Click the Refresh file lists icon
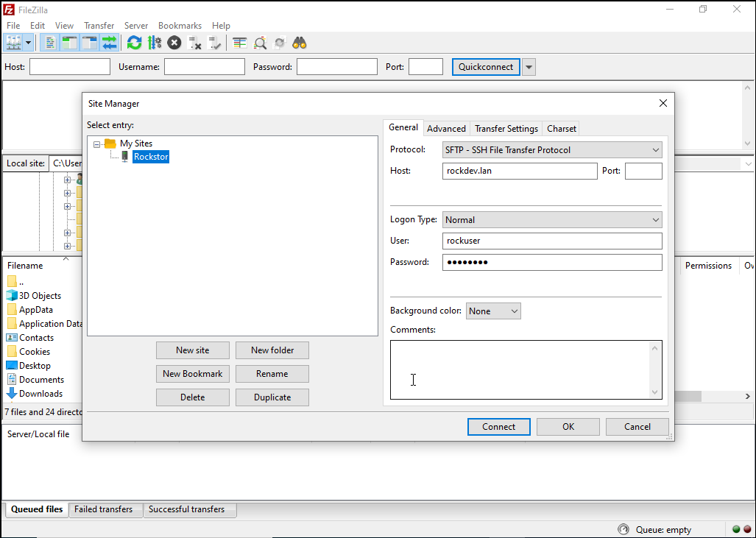 point(134,43)
